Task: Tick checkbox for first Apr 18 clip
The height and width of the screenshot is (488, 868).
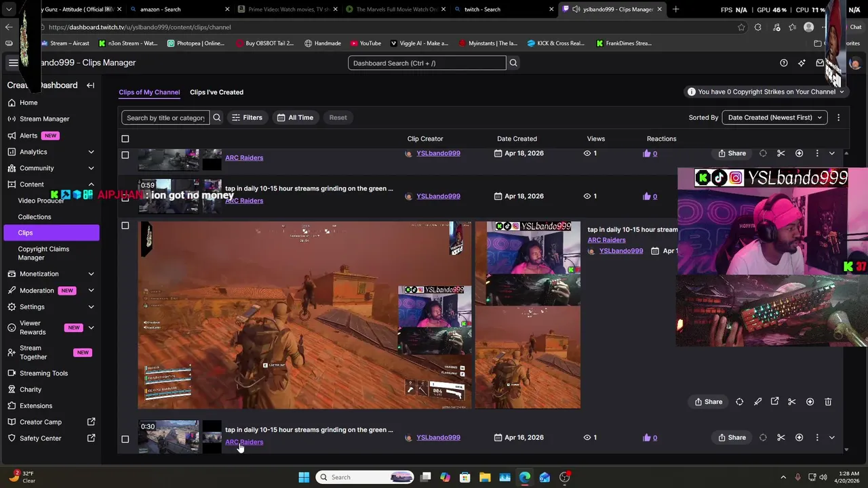Action: [125, 155]
